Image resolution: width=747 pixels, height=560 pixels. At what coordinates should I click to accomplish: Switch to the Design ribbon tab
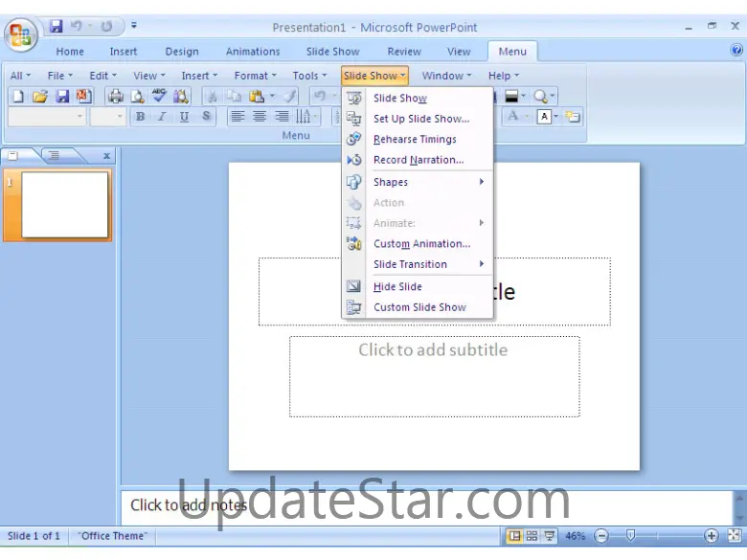182,52
